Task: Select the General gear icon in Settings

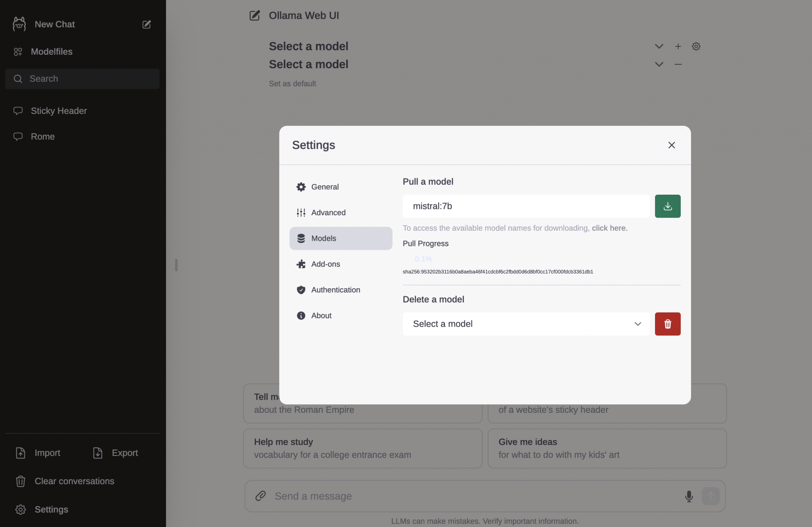Action: (301, 186)
